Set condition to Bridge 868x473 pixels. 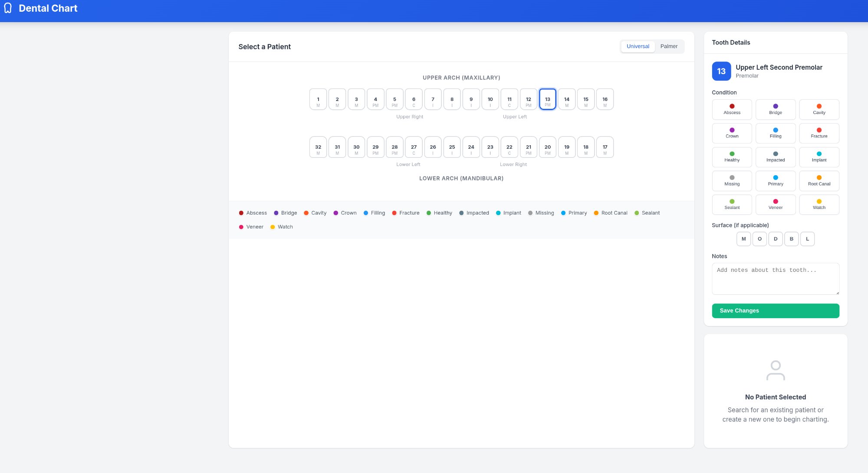pyautogui.click(x=775, y=109)
